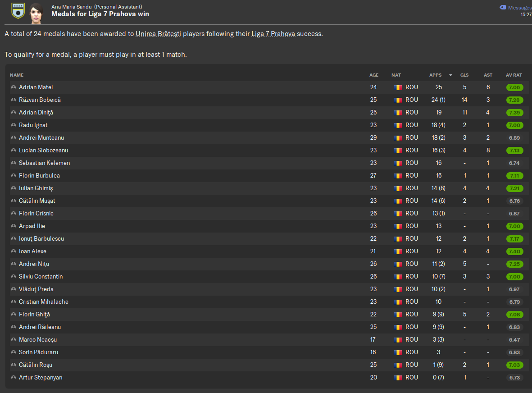Sort players by the NAME column header
Screen dimensions: 532x393
17,75
